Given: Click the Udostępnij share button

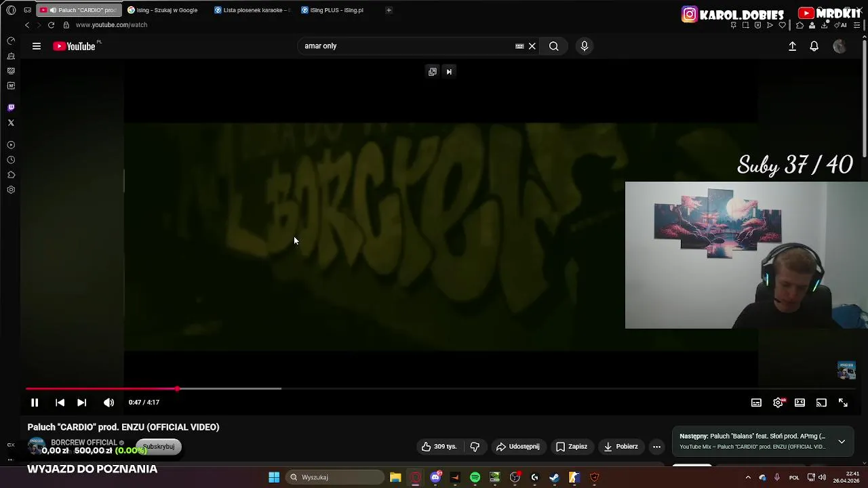Looking at the screenshot, I should pos(518,447).
